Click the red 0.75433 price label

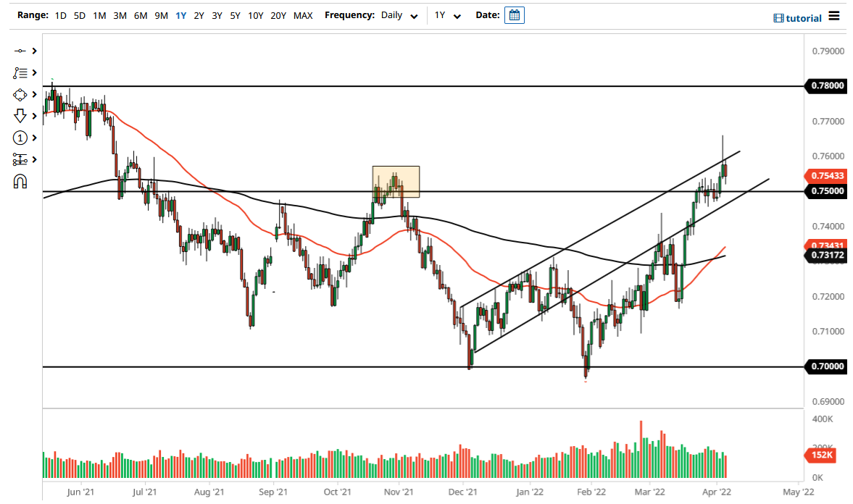pos(825,175)
